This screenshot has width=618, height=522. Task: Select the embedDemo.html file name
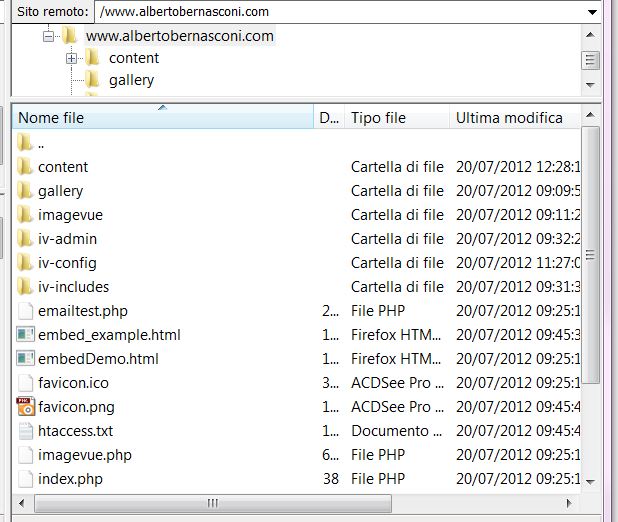(x=98, y=359)
